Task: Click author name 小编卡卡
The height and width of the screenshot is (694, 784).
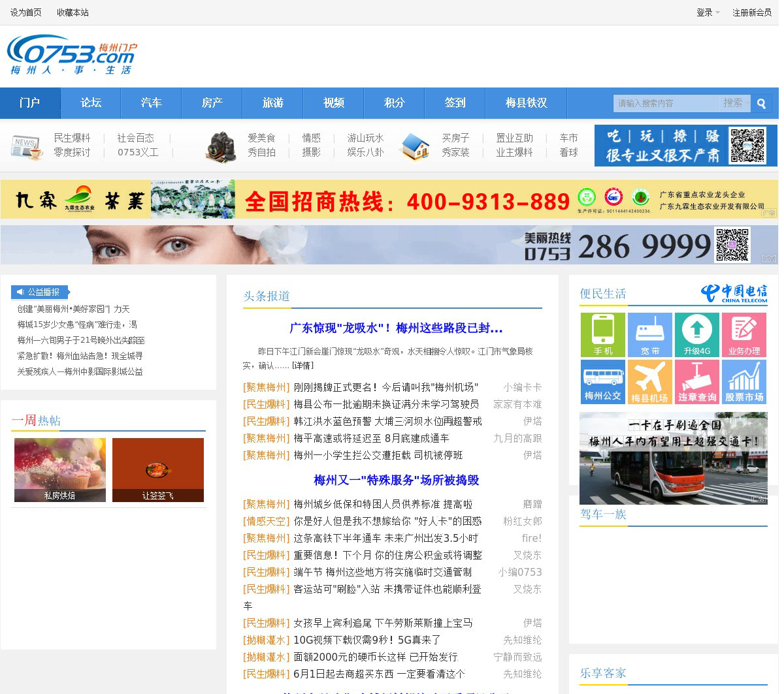Action: point(523,387)
